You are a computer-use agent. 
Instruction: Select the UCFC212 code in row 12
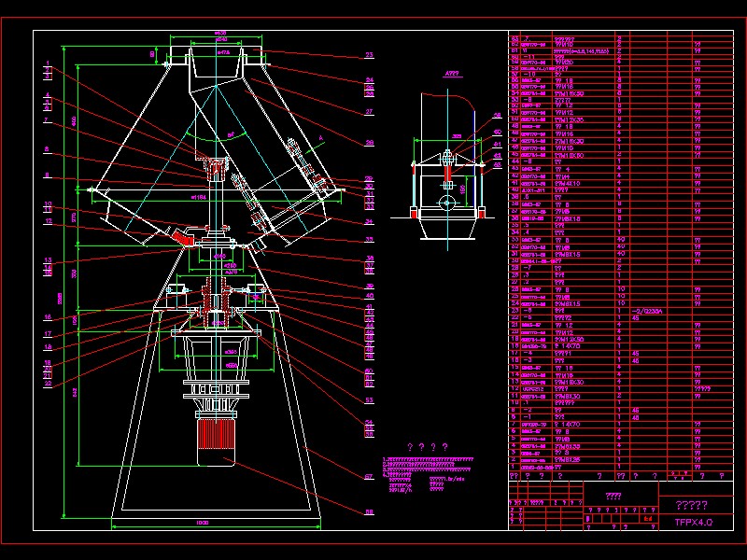(x=532, y=389)
